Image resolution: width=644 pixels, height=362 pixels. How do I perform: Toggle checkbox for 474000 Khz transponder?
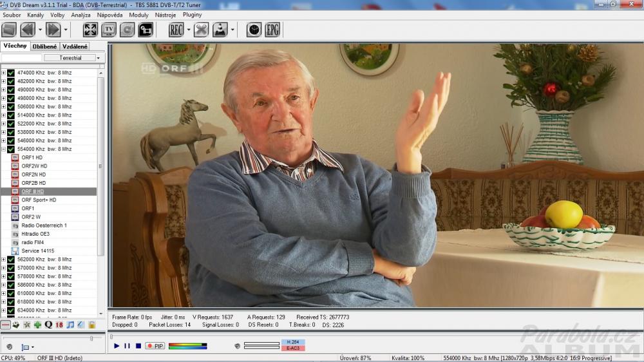point(11,73)
